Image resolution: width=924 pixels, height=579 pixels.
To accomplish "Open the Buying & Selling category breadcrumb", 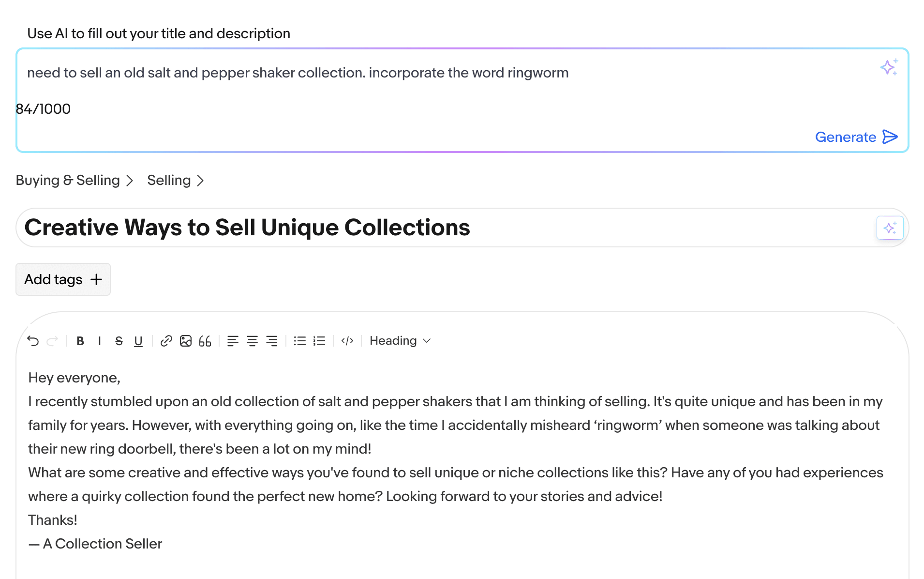I will pyautogui.click(x=68, y=180).
